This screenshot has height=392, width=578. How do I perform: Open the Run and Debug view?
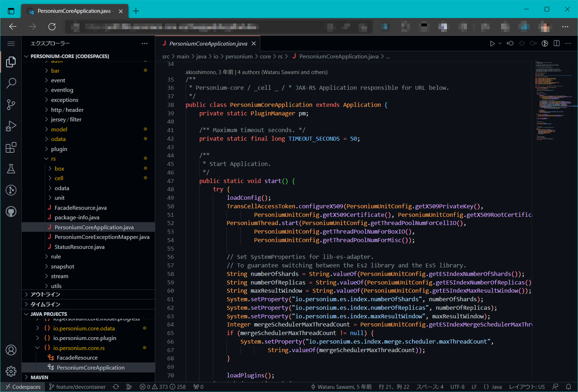pyautogui.click(x=11, y=126)
